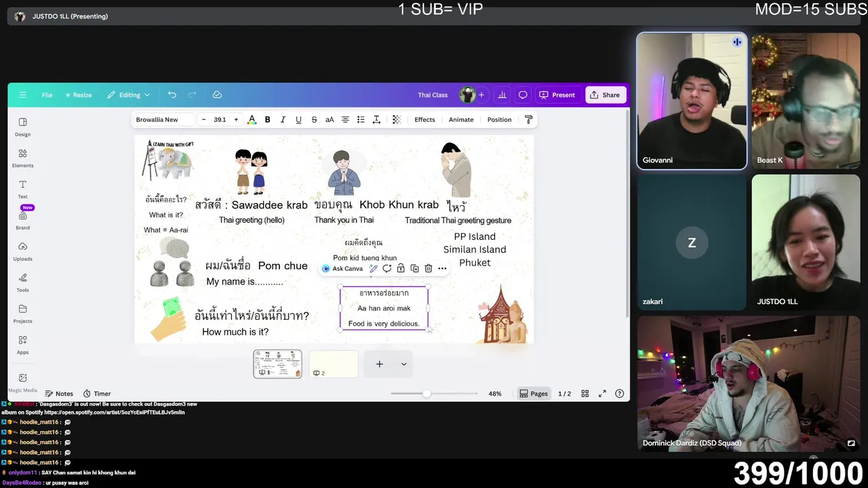Open the help question mark

click(619, 394)
